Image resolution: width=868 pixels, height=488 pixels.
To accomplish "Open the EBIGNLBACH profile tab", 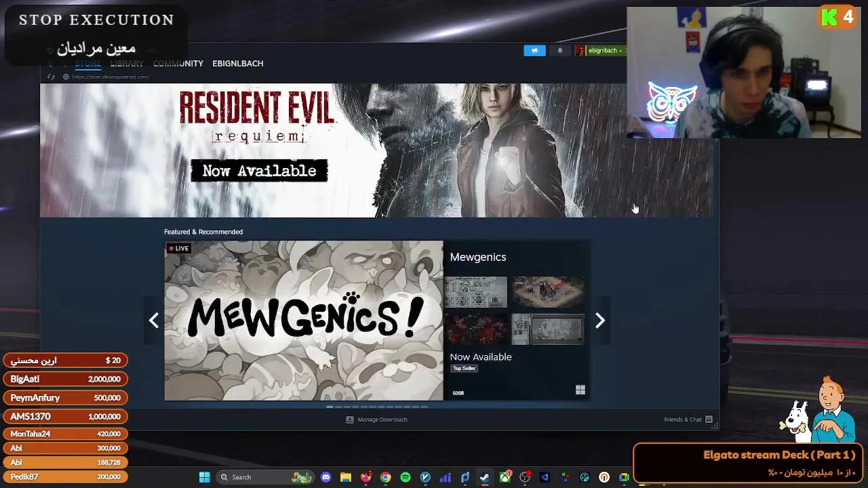I will (237, 63).
